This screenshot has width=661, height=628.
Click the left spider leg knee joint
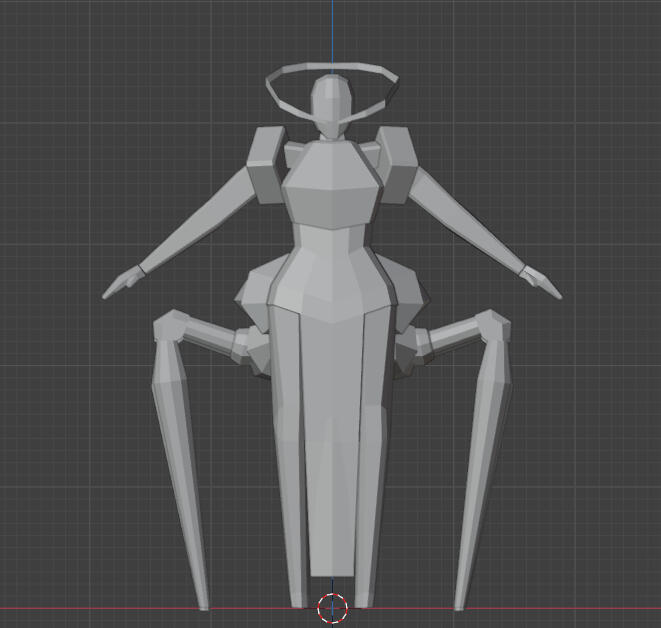tap(171, 328)
